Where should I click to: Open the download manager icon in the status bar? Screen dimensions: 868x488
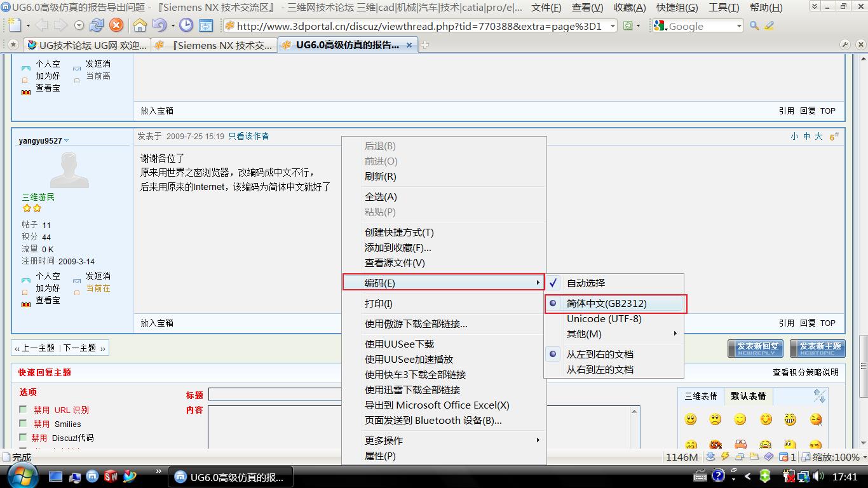coord(710,456)
